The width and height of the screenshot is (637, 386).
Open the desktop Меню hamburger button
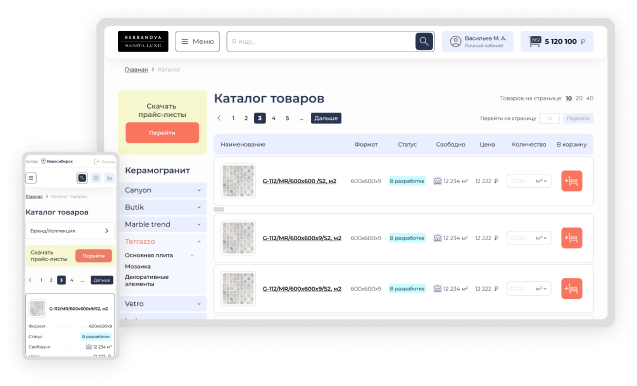pos(197,41)
